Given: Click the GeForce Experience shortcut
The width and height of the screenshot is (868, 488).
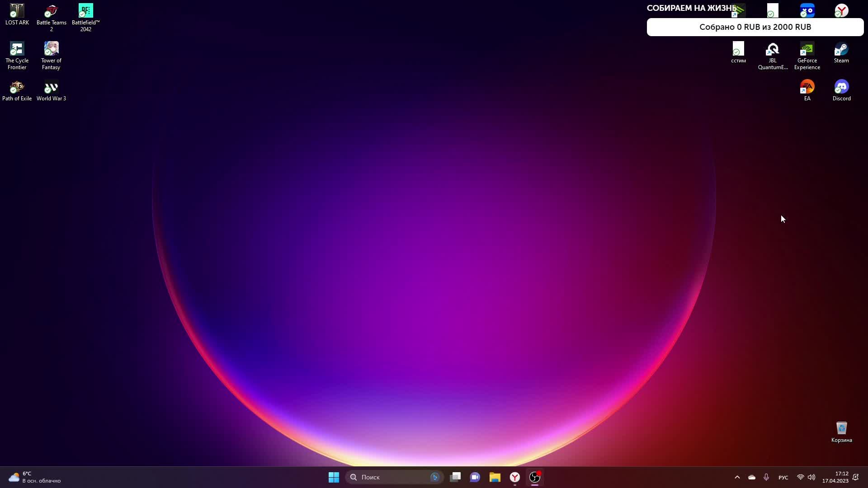Looking at the screenshot, I should [x=807, y=49].
